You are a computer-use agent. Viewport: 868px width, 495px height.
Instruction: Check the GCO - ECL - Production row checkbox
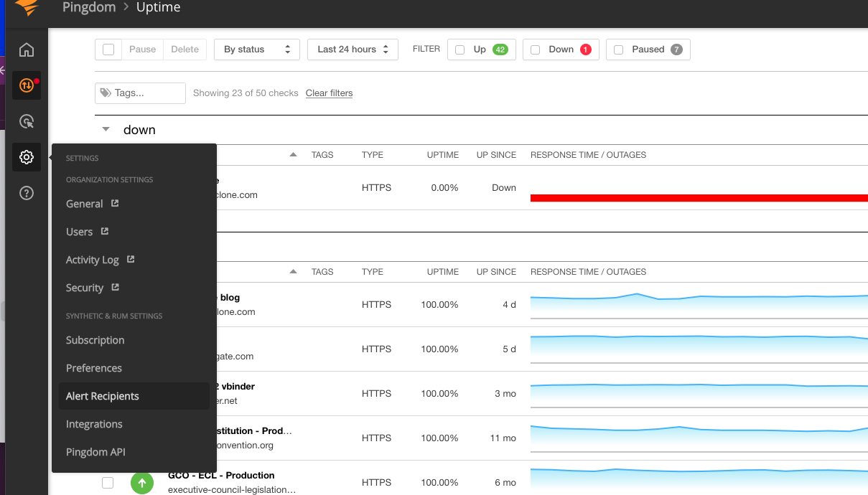point(108,483)
